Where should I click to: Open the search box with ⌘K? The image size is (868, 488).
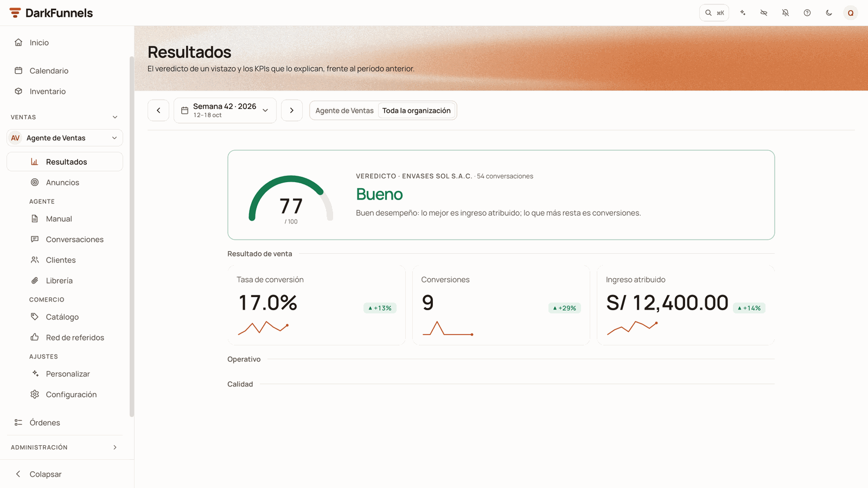click(x=714, y=13)
